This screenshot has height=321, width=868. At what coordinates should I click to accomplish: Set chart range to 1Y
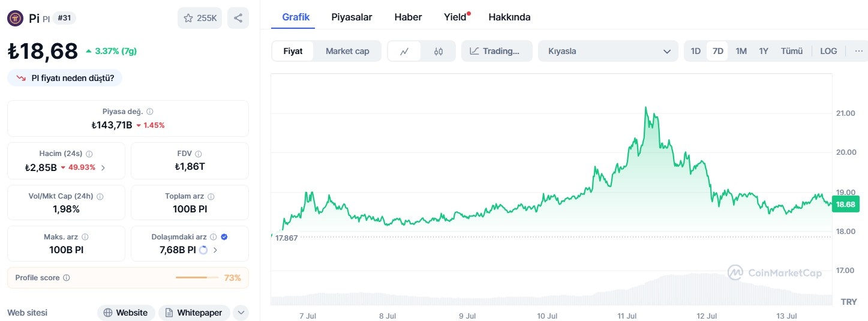click(764, 51)
